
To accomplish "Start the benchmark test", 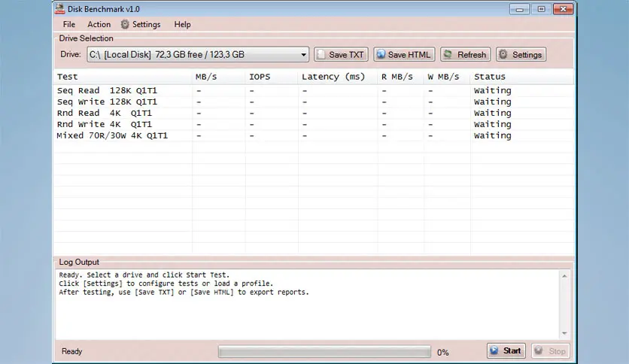I will pos(506,350).
